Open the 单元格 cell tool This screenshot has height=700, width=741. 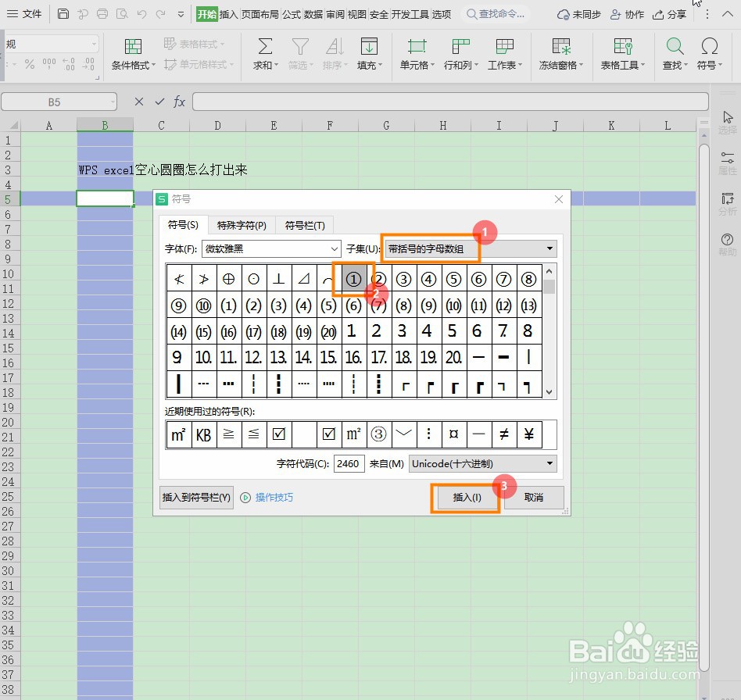[x=417, y=54]
